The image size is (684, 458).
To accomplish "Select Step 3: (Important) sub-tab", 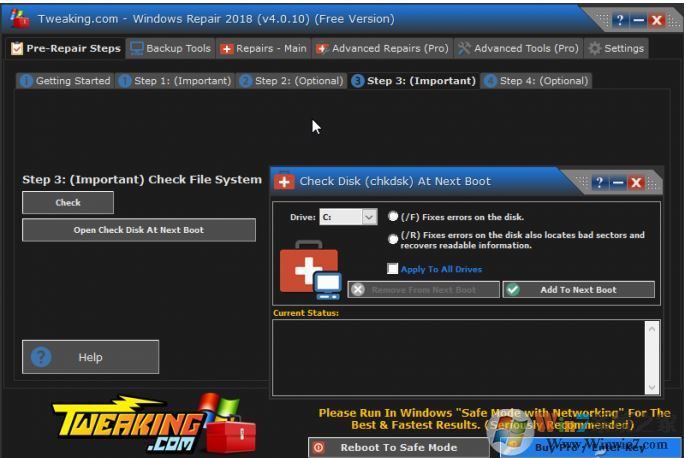I will tap(414, 81).
